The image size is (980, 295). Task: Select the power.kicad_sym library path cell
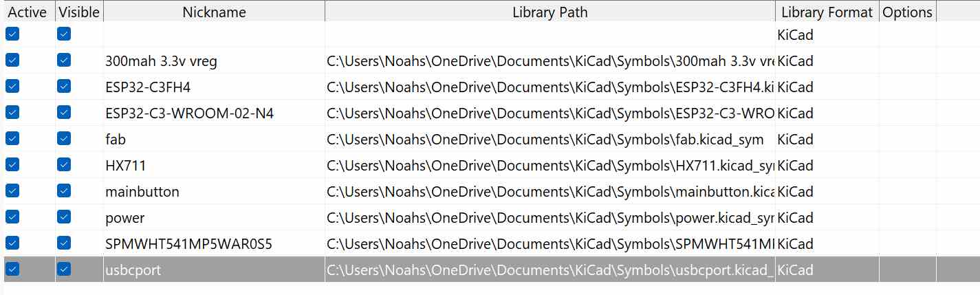point(549,217)
